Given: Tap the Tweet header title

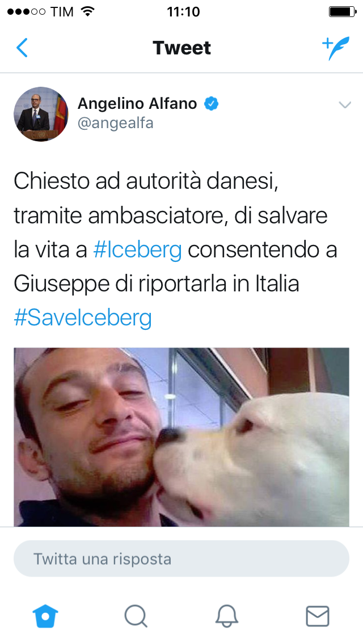Looking at the screenshot, I should (x=181, y=48).
